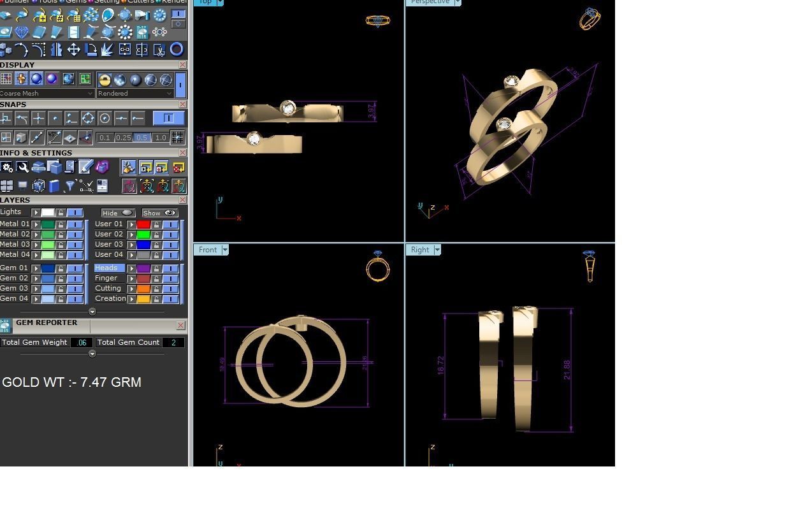
Task: Click the notepad with pencil icon
Action: point(85,167)
